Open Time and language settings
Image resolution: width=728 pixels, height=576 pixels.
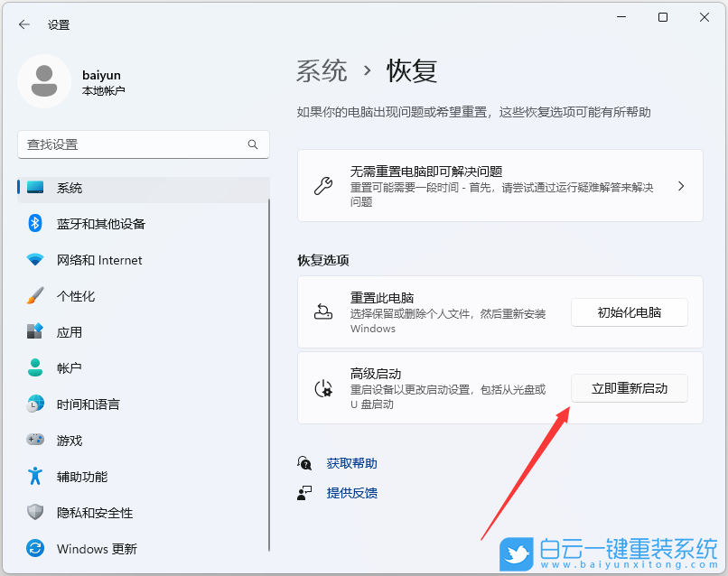pos(88,404)
